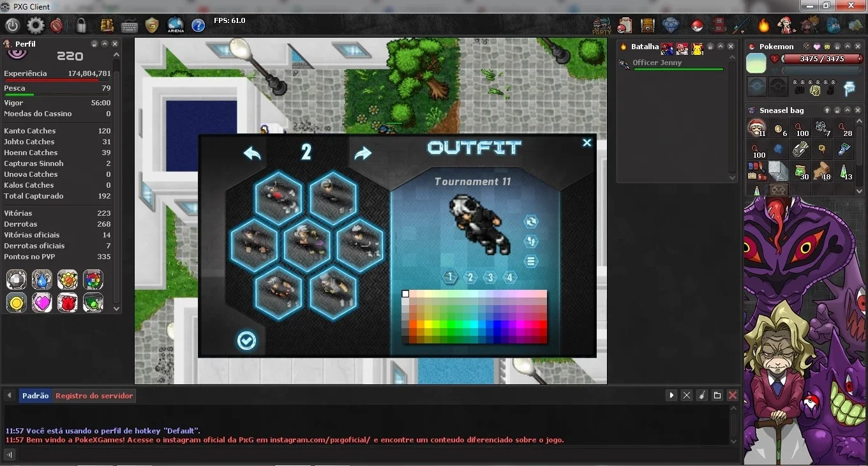Click the right arrow button in chat bar
Image resolution: width=868 pixels, height=466 pixels.
click(671, 396)
